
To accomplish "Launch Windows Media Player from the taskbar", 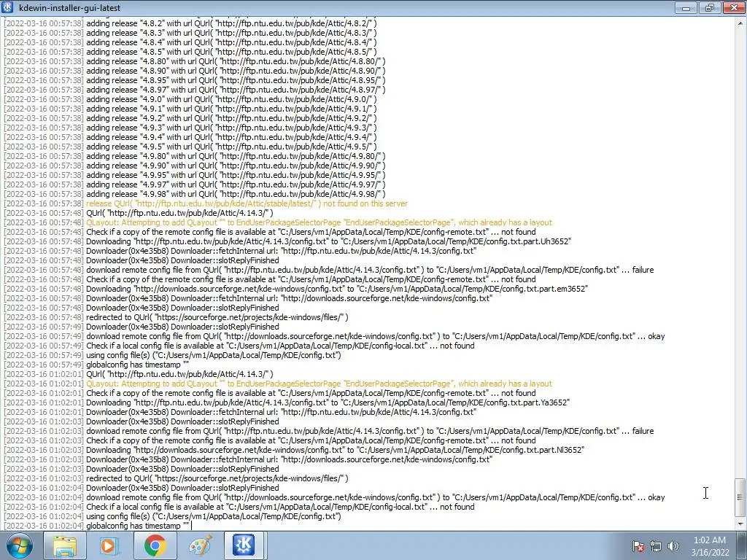I will 108,545.
